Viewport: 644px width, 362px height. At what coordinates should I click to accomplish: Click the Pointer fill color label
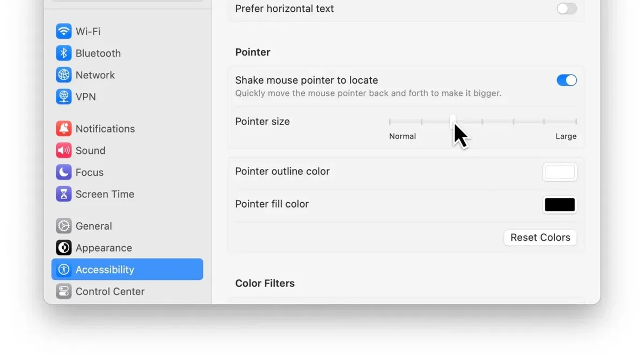coord(272,204)
